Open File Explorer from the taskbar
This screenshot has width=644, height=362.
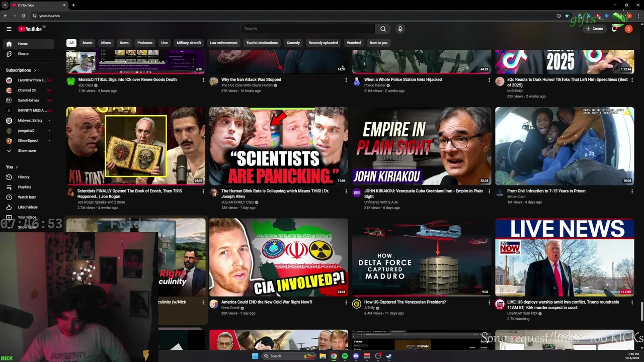[x=323, y=356]
